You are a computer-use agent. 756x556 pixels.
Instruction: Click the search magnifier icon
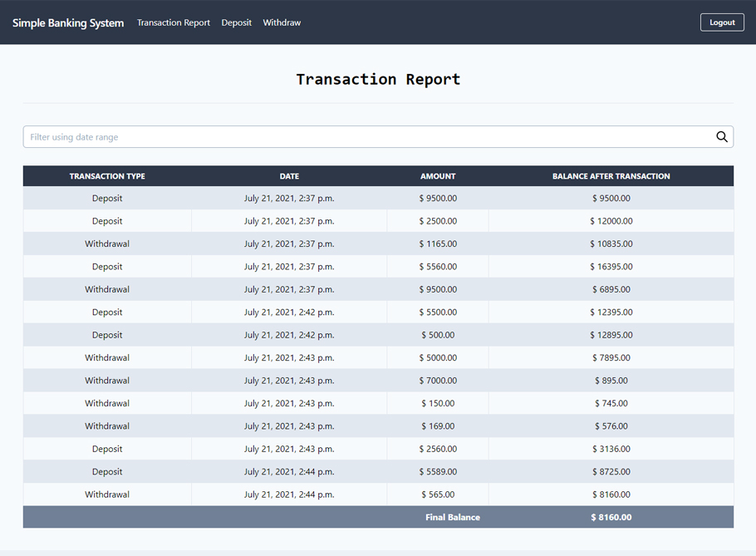coord(721,136)
